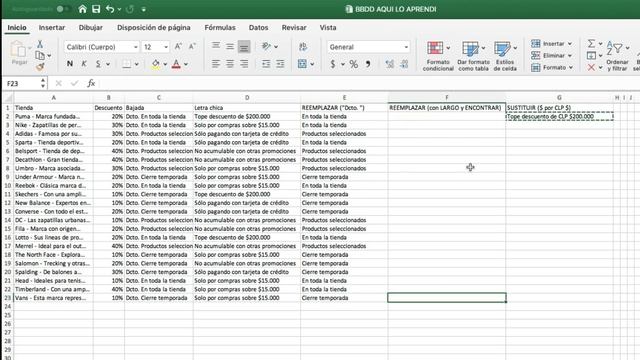Apply percent style format
640x360 pixels.
pyautogui.click(x=353, y=64)
